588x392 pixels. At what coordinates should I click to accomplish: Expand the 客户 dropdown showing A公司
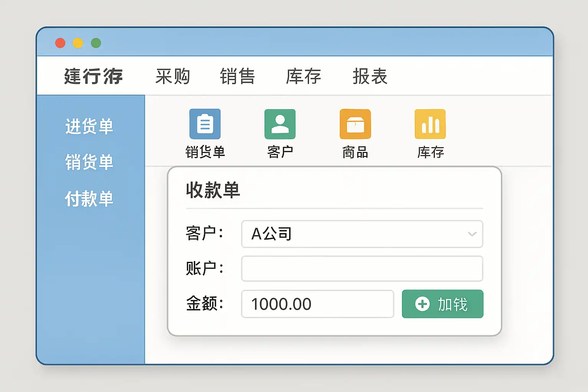(x=362, y=234)
